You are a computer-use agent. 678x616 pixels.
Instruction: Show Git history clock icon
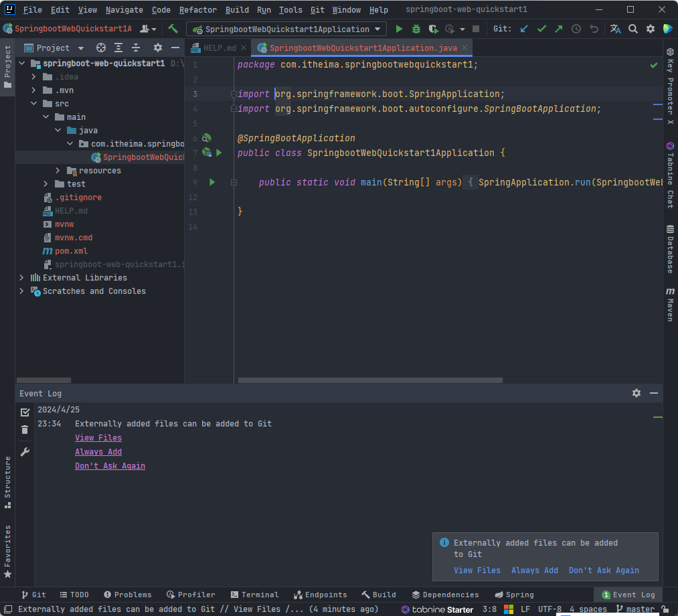(576, 29)
